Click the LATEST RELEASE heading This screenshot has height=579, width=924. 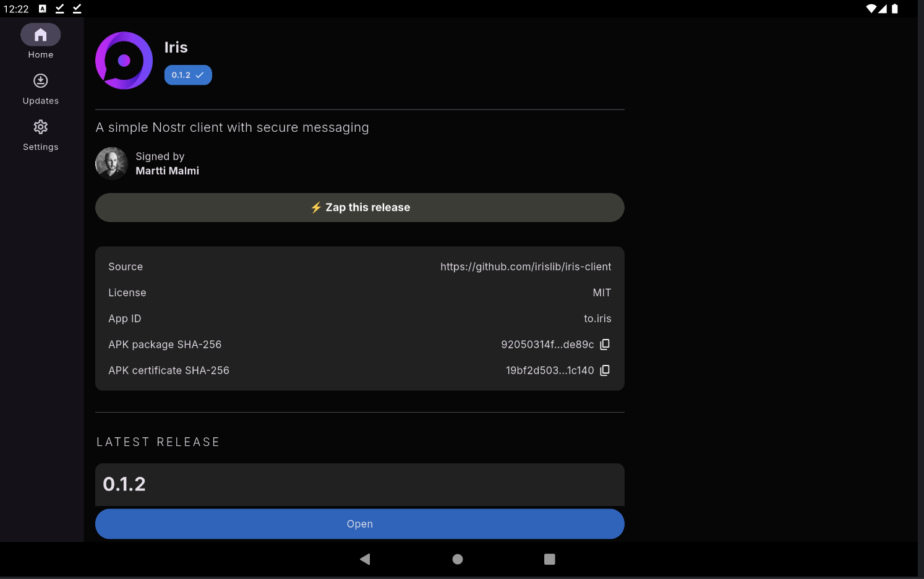coord(158,442)
